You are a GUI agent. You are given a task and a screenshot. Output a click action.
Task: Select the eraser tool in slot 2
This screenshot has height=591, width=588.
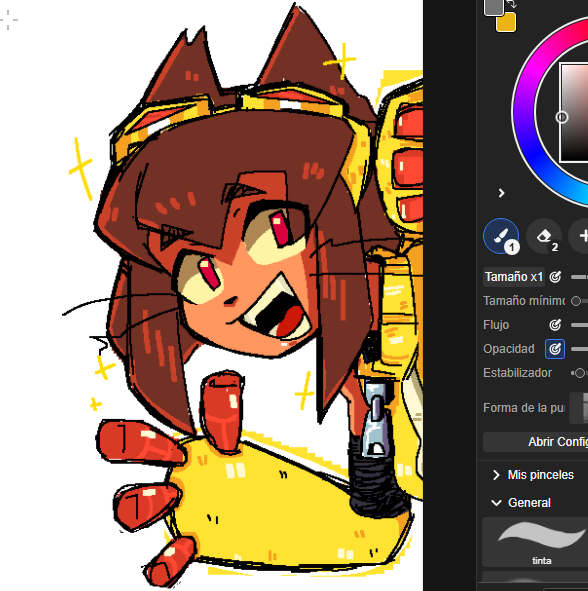[544, 236]
